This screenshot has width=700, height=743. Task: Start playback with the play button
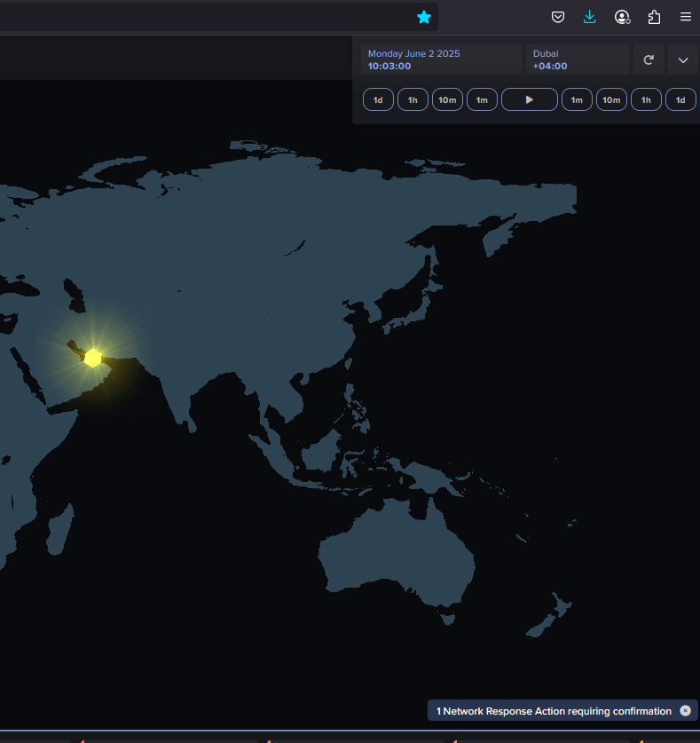pyautogui.click(x=530, y=99)
